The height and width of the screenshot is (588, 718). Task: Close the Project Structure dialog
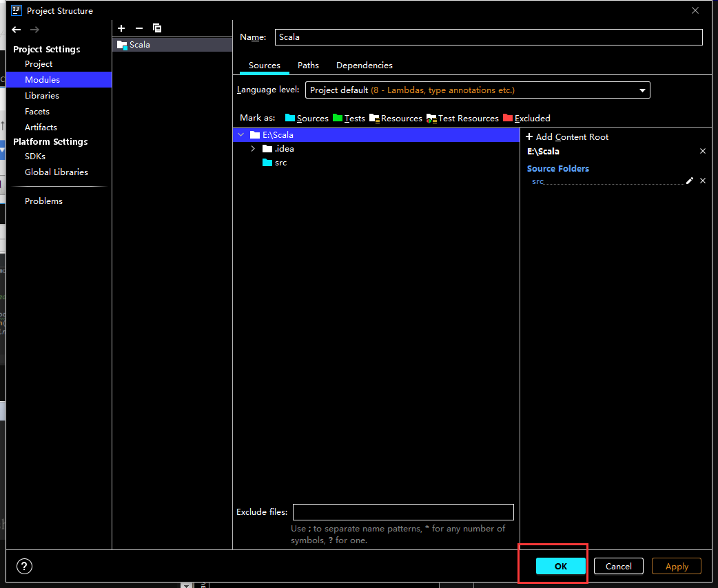[695, 10]
